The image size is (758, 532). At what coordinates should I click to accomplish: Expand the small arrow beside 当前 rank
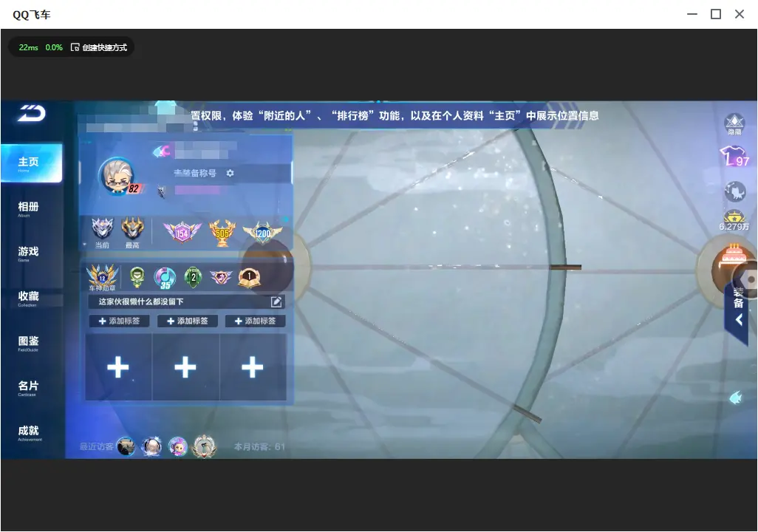(85, 245)
